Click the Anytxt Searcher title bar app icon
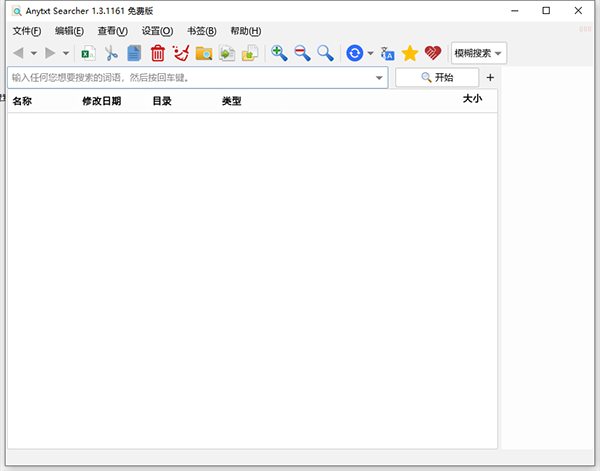The height and width of the screenshot is (471, 600). (16, 11)
